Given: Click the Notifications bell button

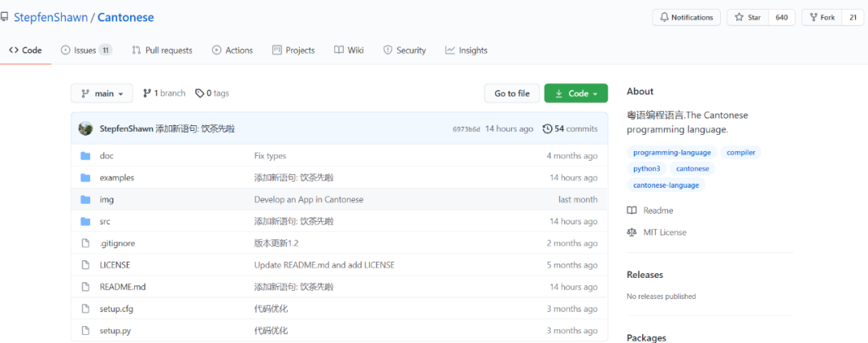Looking at the screenshot, I should [x=686, y=17].
